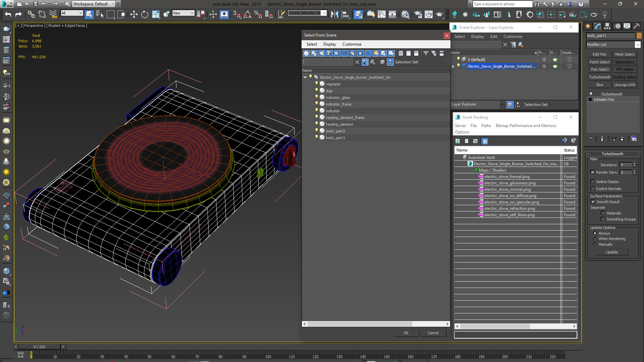Collapse the Electric_Stove_Single_Burner_Switched_On tree node
Image resolution: width=644 pixels, height=362 pixels.
click(305, 77)
